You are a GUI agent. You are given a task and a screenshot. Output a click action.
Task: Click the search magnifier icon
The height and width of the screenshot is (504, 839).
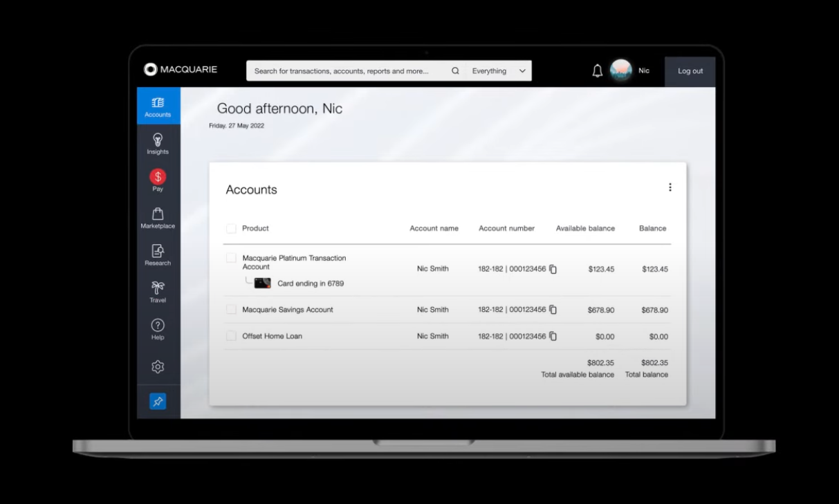pos(455,71)
